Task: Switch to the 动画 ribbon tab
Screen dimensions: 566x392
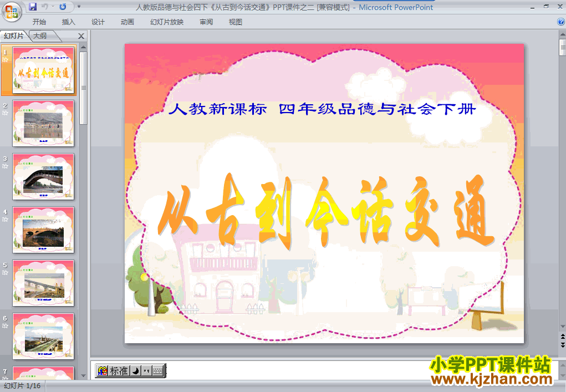Action: [x=127, y=22]
